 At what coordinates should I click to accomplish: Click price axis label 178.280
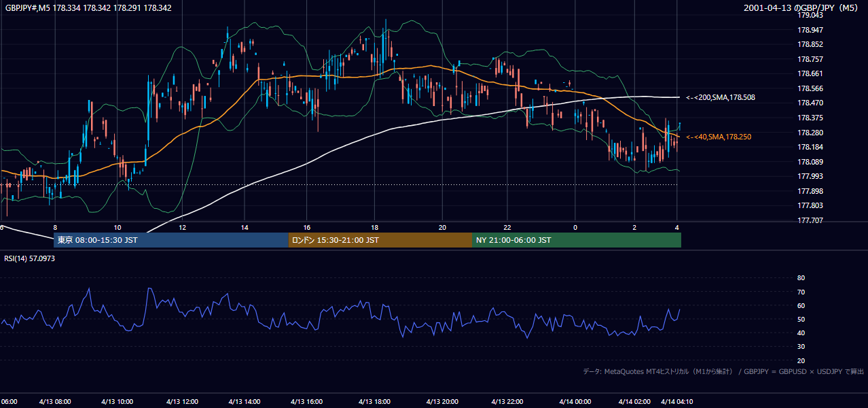tap(810, 133)
